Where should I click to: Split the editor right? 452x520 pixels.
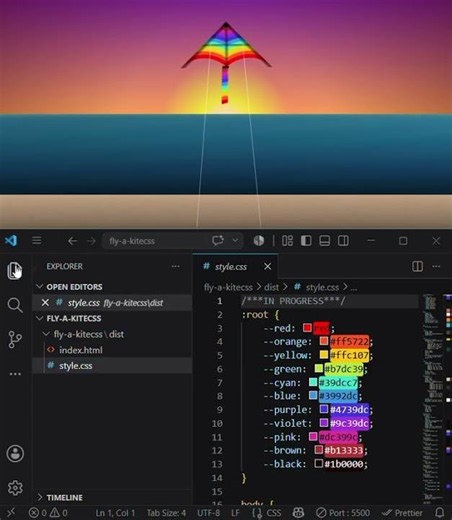coord(417,266)
